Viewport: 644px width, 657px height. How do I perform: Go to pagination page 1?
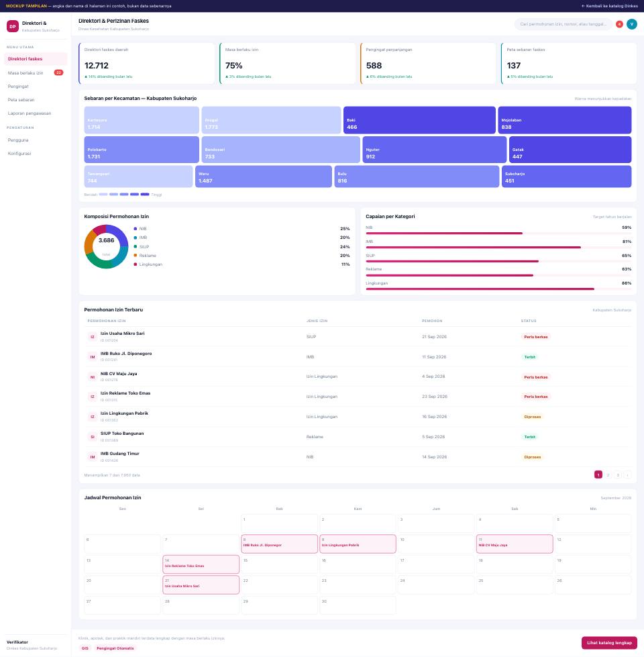(x=598, y=474)
